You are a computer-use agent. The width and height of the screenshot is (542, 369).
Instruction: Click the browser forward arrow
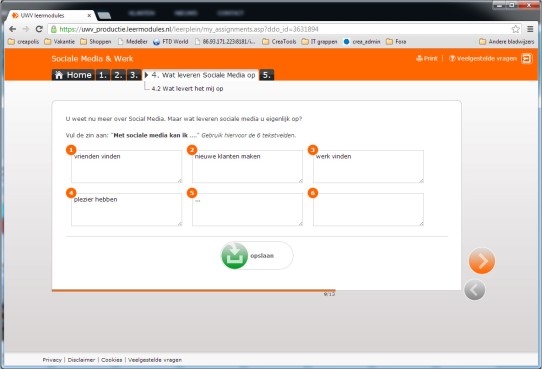tap(26, 29)
